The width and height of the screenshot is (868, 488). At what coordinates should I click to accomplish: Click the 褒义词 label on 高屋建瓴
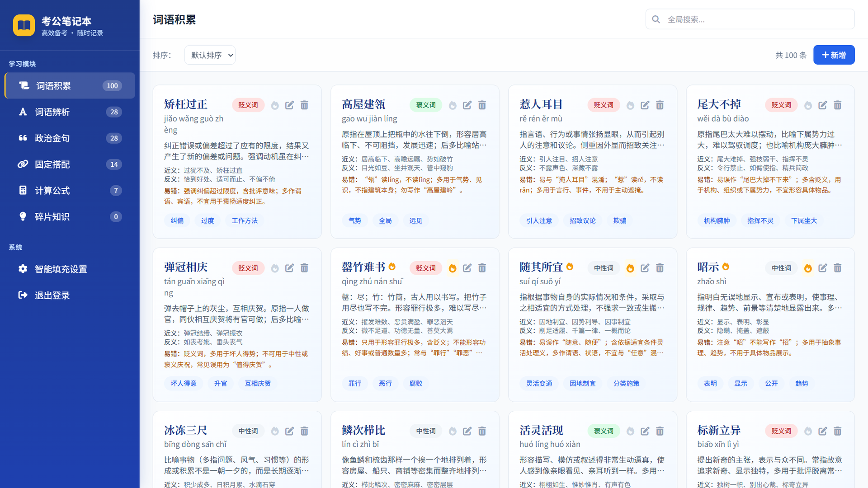click(x=426, y=105)
